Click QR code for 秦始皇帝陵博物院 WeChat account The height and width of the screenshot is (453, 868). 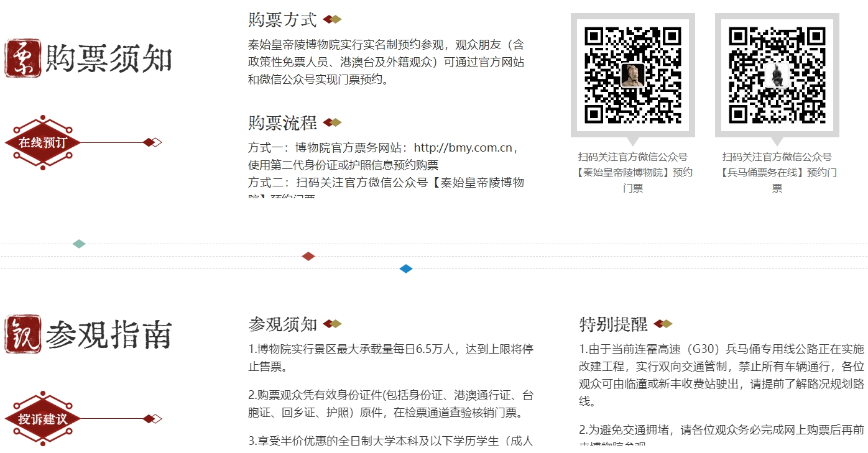tap(633, 75)
